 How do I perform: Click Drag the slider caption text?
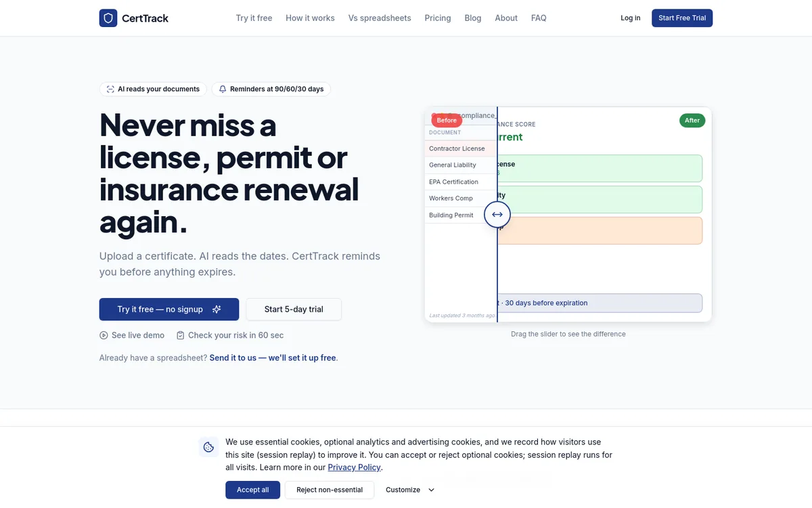click(568, 334)
